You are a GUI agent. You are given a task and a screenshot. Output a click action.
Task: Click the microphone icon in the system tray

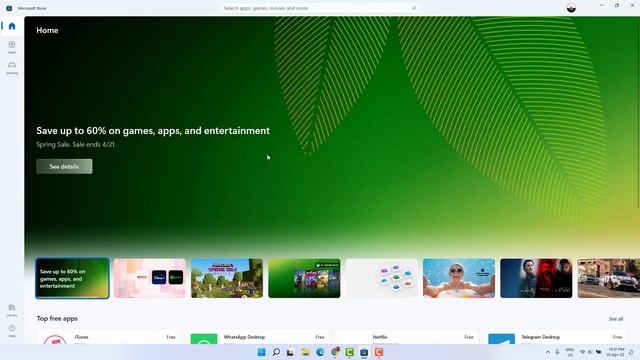pyautogui.click(x=557, y=352)
